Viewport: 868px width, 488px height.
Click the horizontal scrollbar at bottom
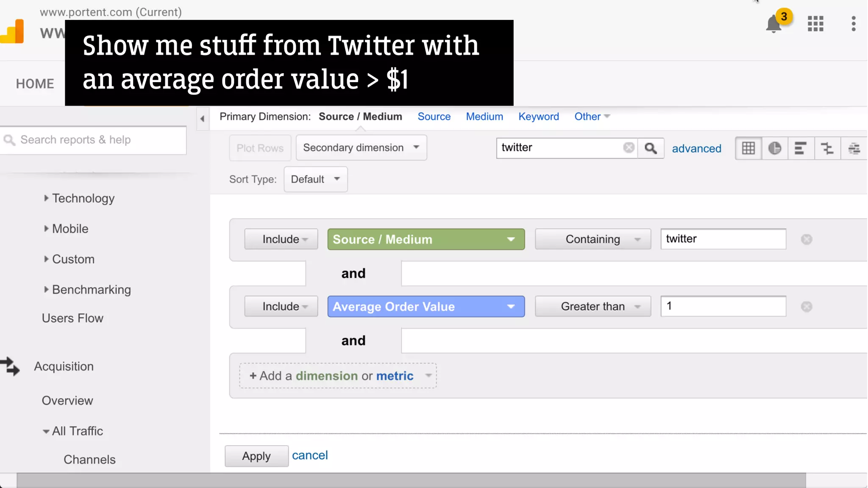pyautogui.click(x=411, y=480)
